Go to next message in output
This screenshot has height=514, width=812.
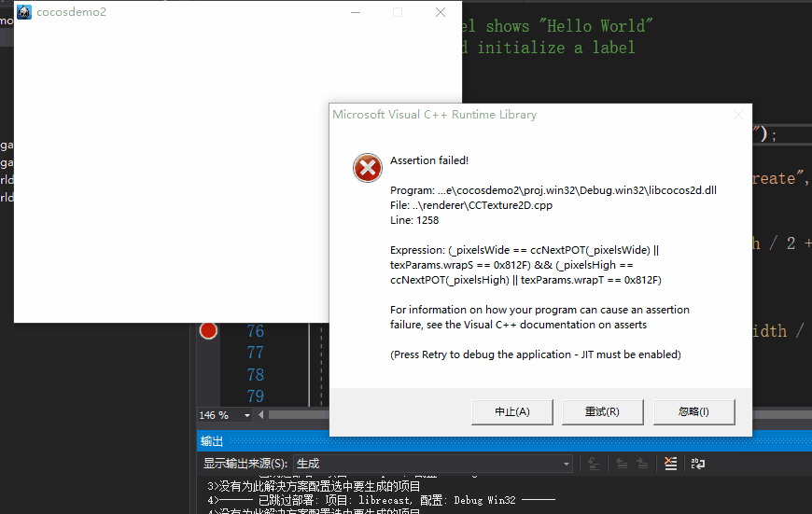(x=642, y=464)
